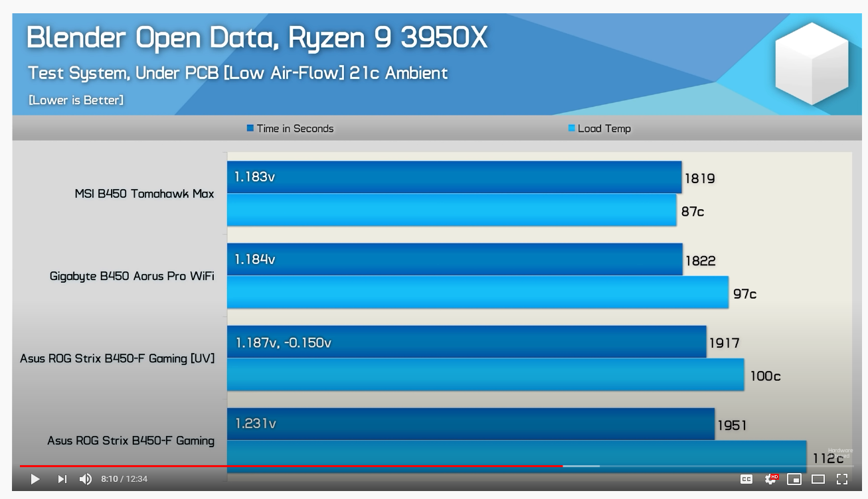This screenshot has height=499, width=868.
Task: Click the "1822" time value
Action: (701, 261)
